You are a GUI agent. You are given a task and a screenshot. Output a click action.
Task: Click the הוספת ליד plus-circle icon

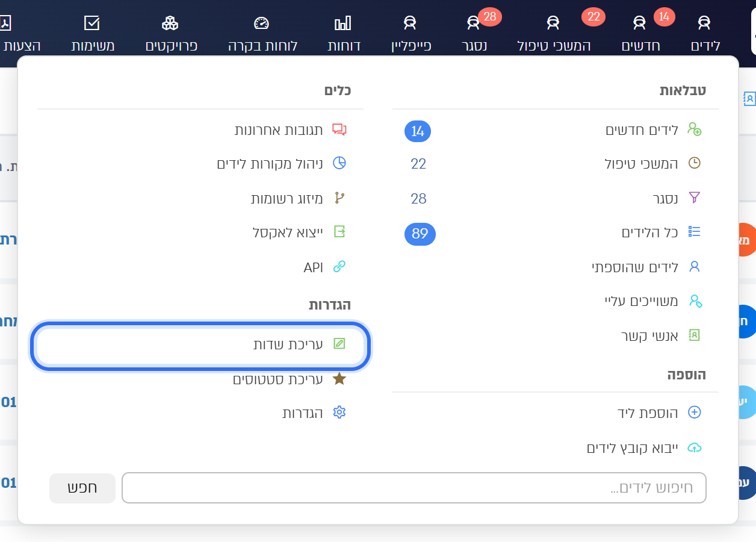[x=695, y=413]
